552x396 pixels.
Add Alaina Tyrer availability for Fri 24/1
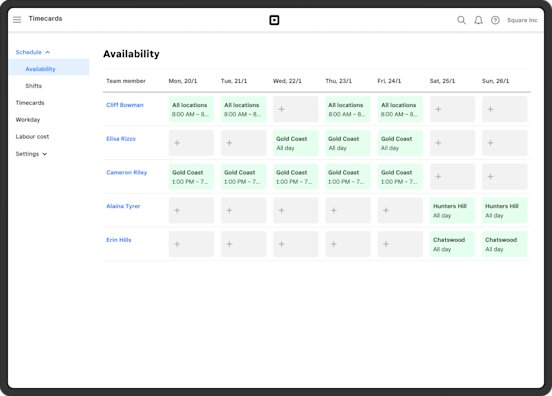click(x=400, y=210)
